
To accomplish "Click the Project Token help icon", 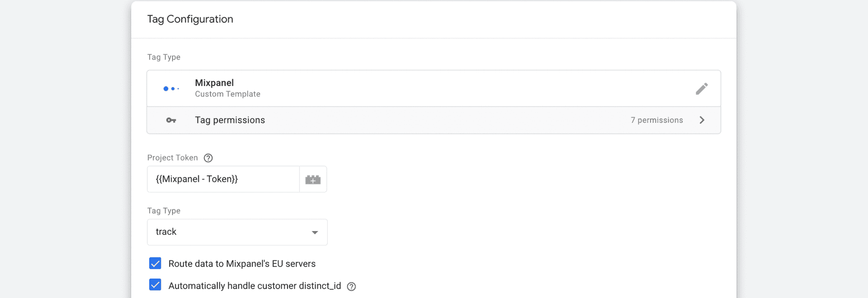I will pos(208,158).
